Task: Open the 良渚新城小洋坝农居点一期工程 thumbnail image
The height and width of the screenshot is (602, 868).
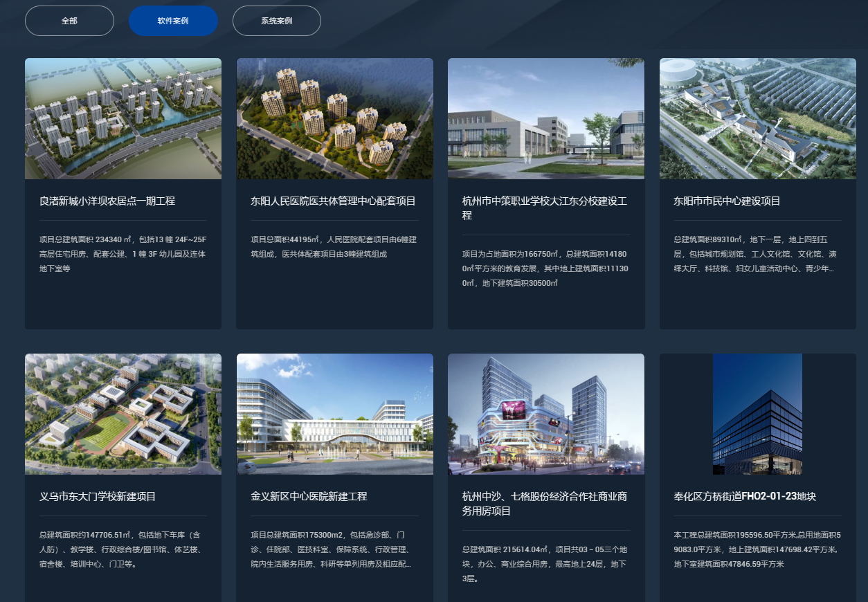Action: [123, 118]
